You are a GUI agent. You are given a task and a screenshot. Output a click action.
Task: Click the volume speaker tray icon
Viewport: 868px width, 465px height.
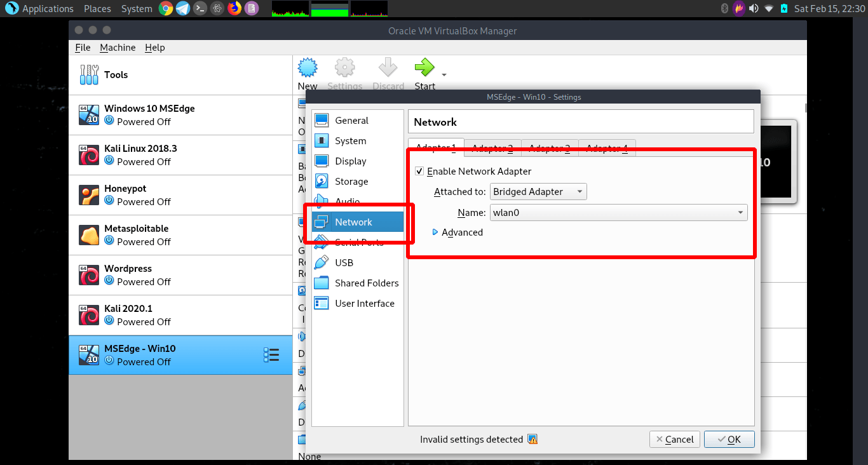[x=754, y=8]
